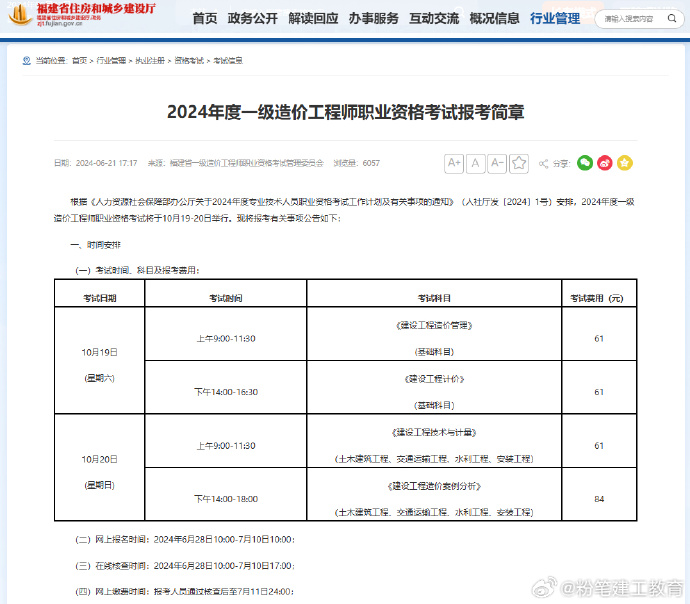The image size is (690, 604).
Task: Click the share arrow icon beside 分享
Action: (543, 163)
